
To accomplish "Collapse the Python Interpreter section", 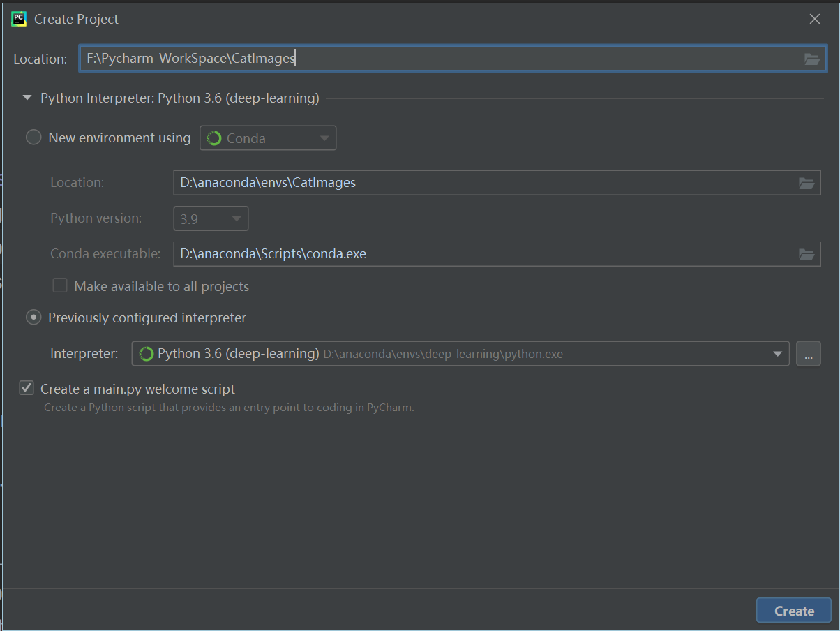I will pos(27,98).
